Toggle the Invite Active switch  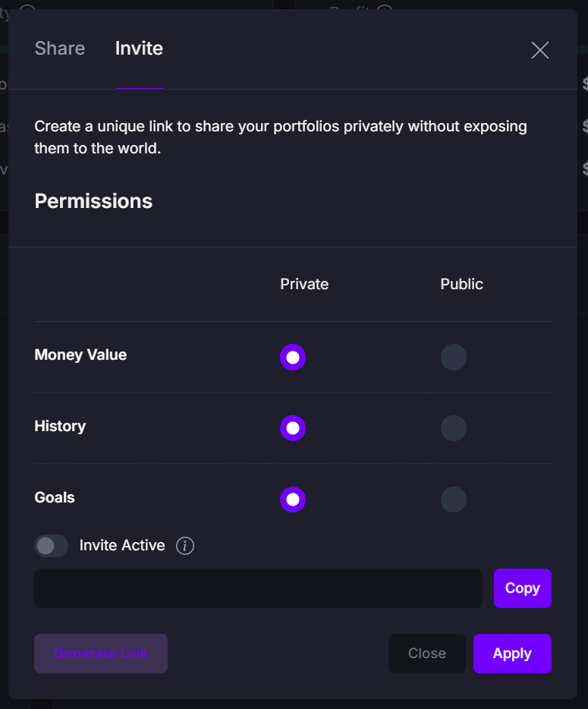51,546
